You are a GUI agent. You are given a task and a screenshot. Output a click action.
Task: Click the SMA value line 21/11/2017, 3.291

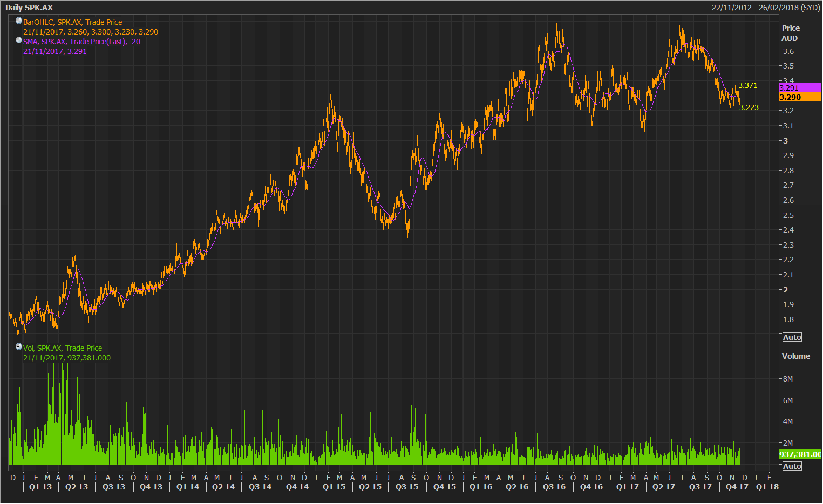[x=55, y=51]
